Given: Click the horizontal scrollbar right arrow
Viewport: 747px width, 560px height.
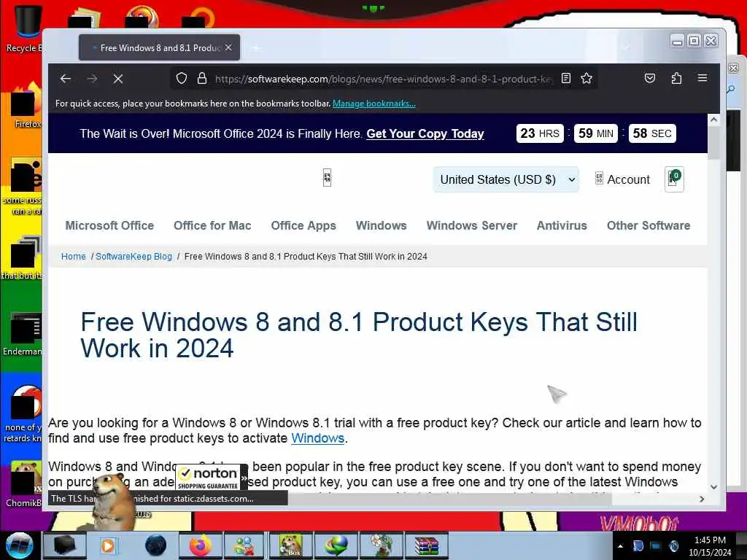Looking at the screenshot, I should point(702,499).
